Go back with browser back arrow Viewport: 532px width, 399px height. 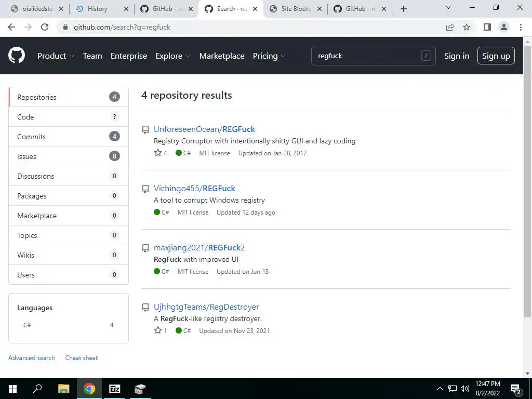[x=11, y=27]
